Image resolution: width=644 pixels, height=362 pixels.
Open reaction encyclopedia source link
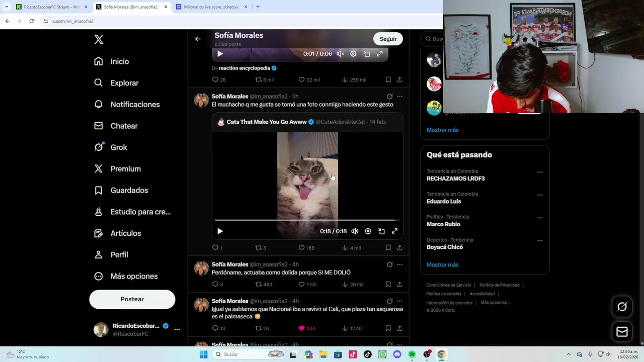tap(245, 68)
